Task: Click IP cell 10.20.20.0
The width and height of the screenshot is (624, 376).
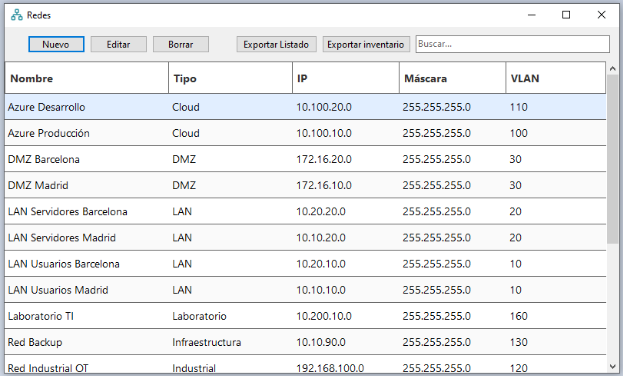Action: (321, 211)
